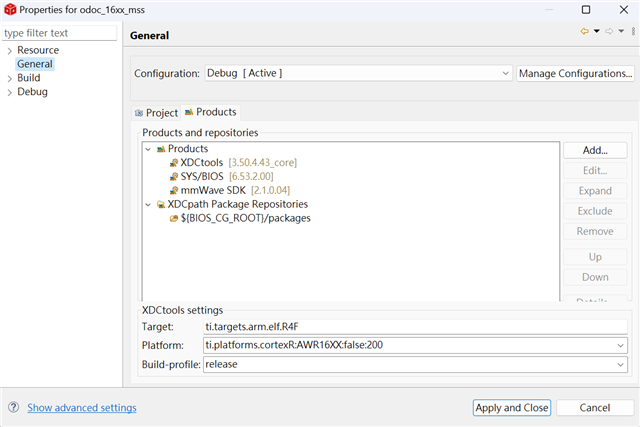
Task: Open the Show advanced settings link
Action: click(82, 408)
